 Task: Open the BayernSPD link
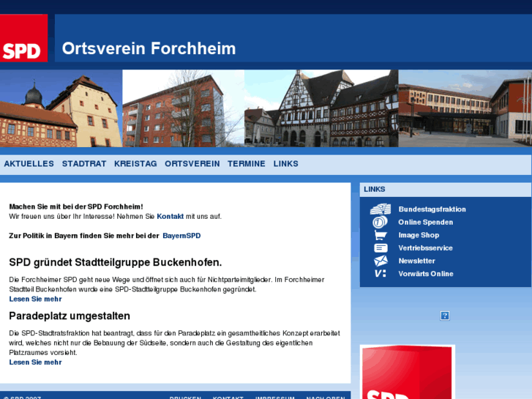click(x=181, y=236)
